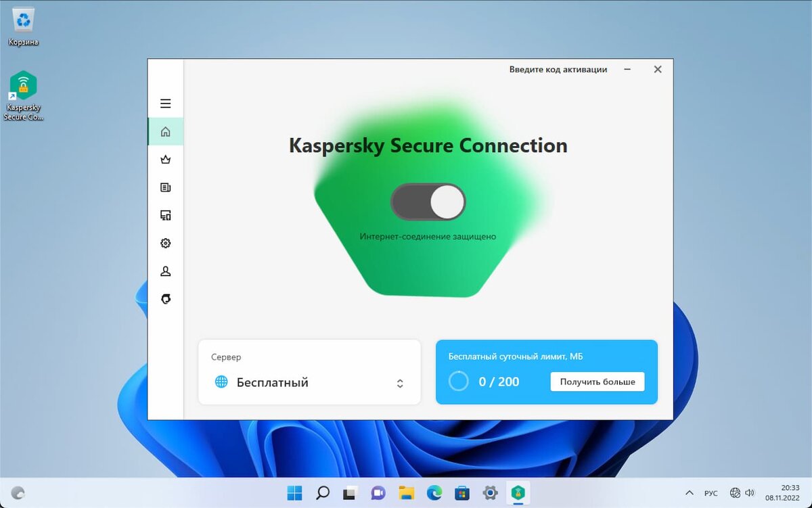Screen dimensions: 812x508
Task: Open the Chat app on taskbar
Action: [x=378, y=493]
